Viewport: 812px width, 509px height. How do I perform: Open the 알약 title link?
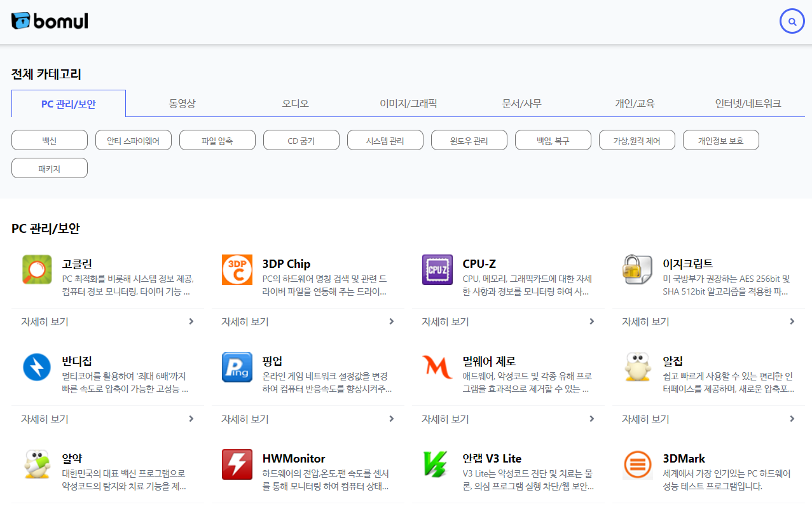click(x=72, y=458)
